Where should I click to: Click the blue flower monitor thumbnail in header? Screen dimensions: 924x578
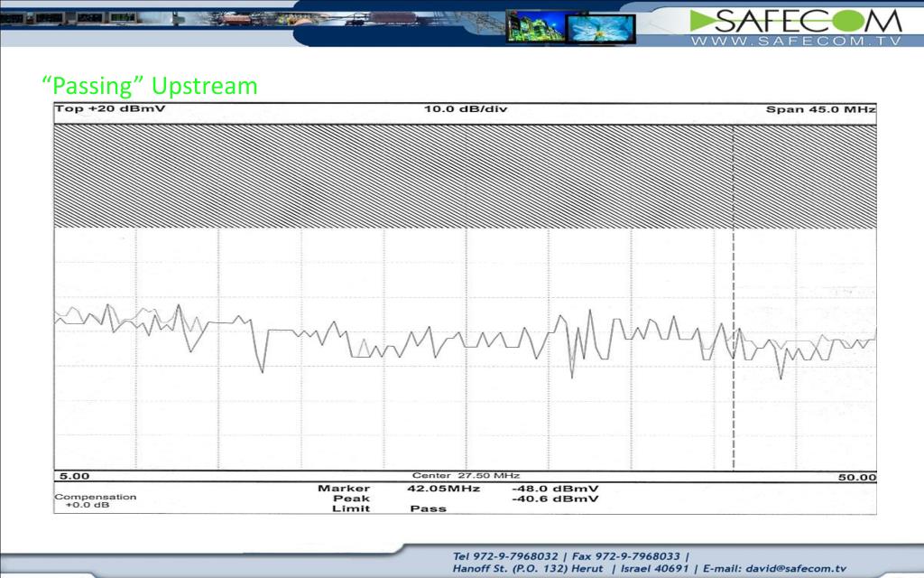click(x=600, y=28)
